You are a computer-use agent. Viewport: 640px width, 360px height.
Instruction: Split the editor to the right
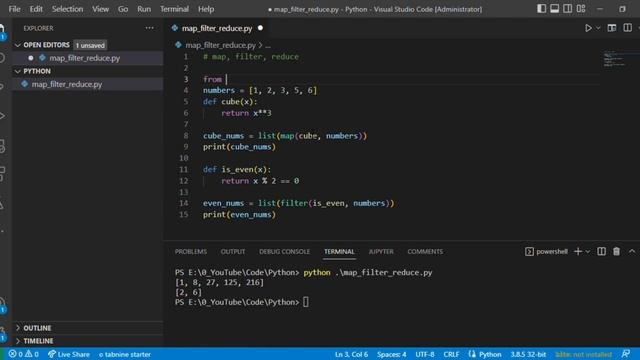point(627,28)
